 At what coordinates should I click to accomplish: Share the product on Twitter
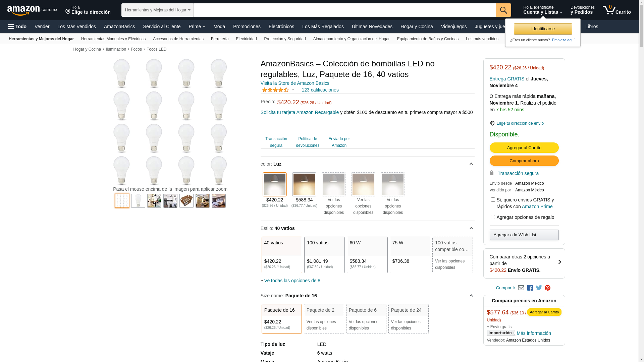539,288
